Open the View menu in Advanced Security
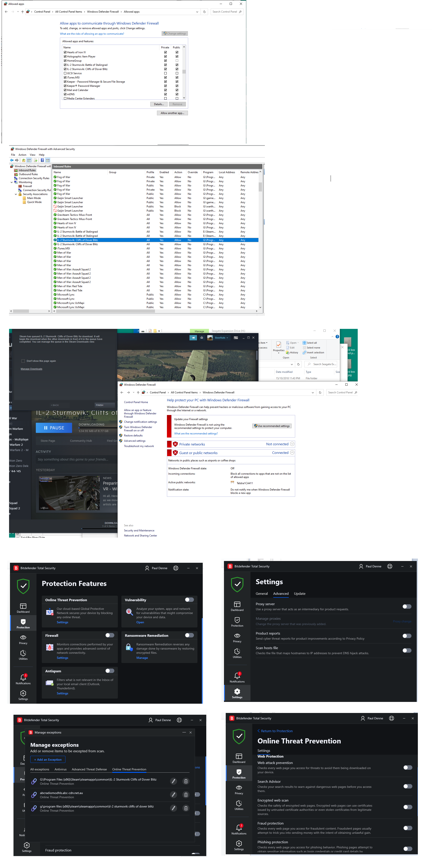 click(x=32, y=155)
